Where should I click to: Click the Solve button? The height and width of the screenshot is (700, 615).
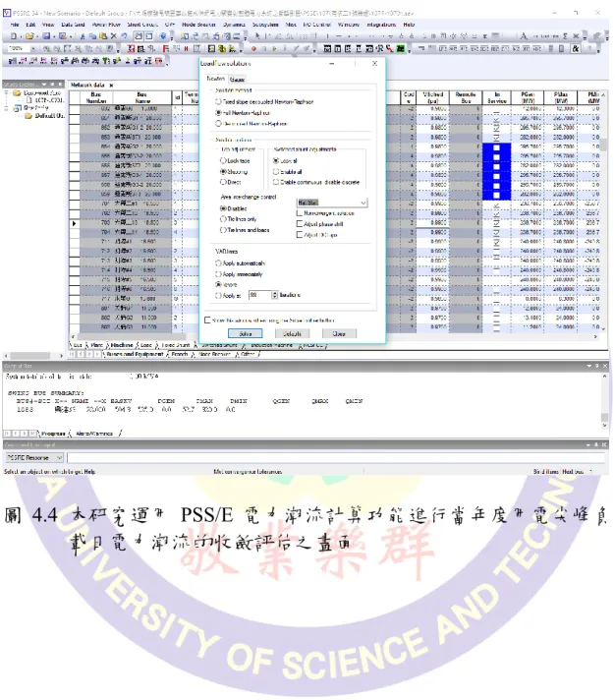246,334
